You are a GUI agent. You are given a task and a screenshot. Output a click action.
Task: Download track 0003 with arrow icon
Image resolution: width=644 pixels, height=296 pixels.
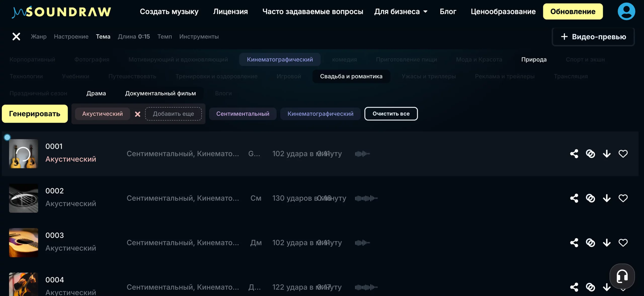click(x=607, y=243)
